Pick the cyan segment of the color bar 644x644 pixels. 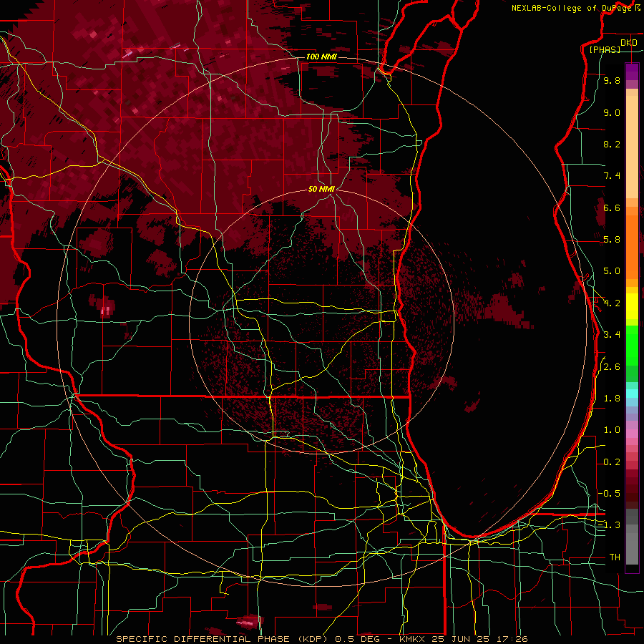tap(632, 393)
